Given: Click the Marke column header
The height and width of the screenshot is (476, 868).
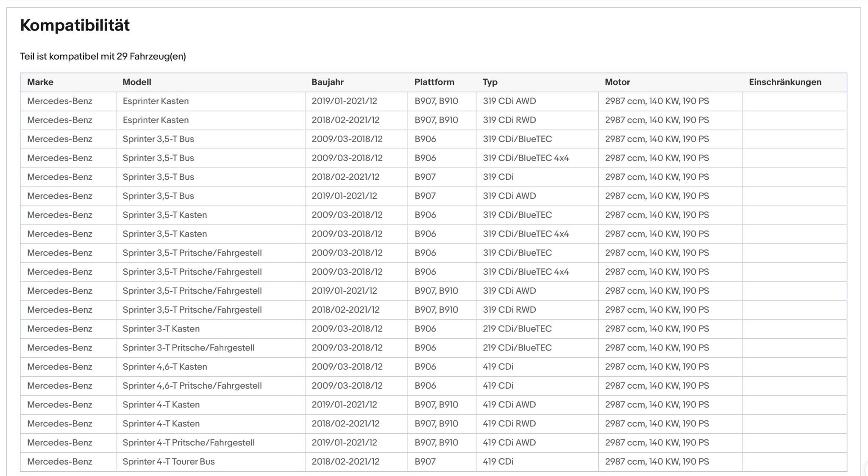Looking at the screenshot, I should pyautogui.click(x=40, y=82).
